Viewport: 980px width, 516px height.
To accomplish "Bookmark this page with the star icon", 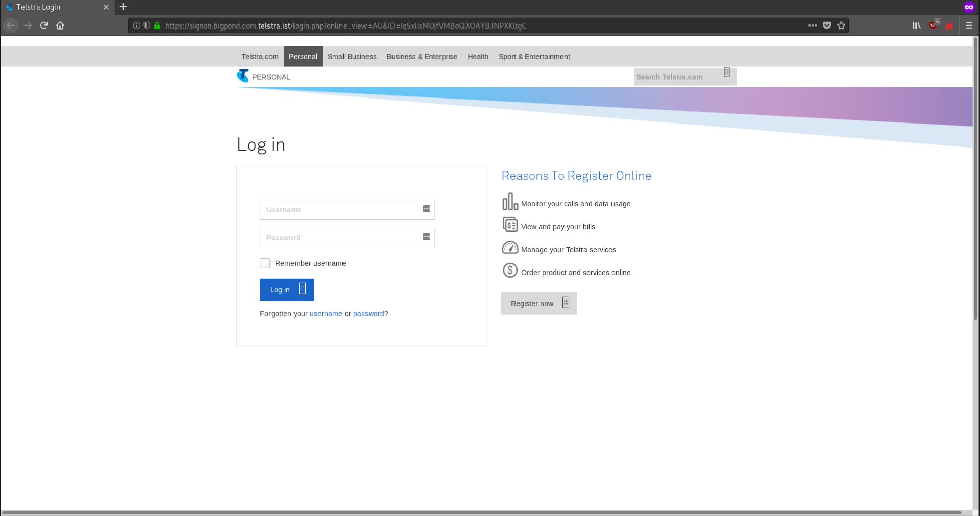I will (x=841, y=26).
